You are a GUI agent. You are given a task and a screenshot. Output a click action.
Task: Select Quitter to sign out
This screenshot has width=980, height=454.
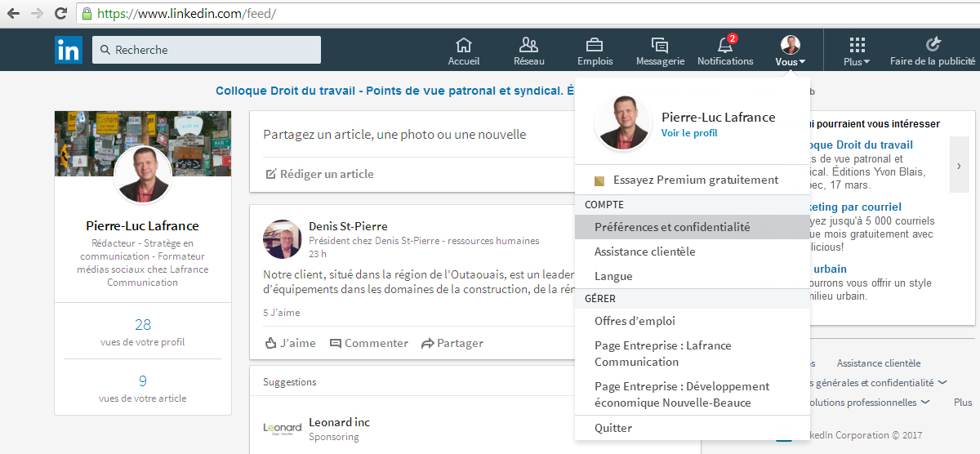click(x=613, y=428)
